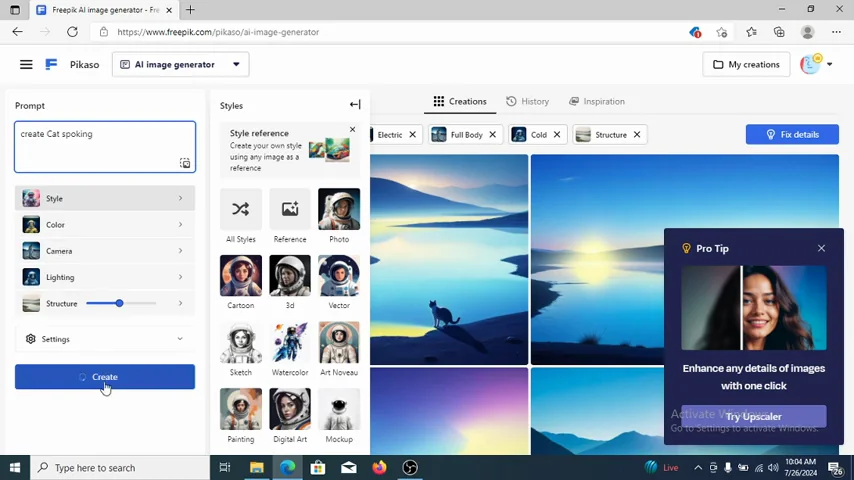Remove the Full Body filter chip
Viewport: 854px width, 480px height.
click(x=492, y=135)
